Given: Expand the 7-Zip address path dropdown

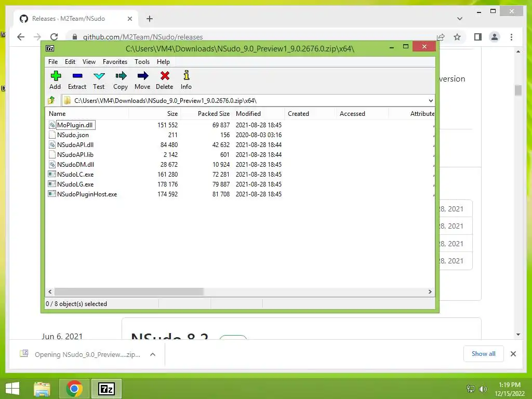Looking at the screenshot, I should click(431, 100).
